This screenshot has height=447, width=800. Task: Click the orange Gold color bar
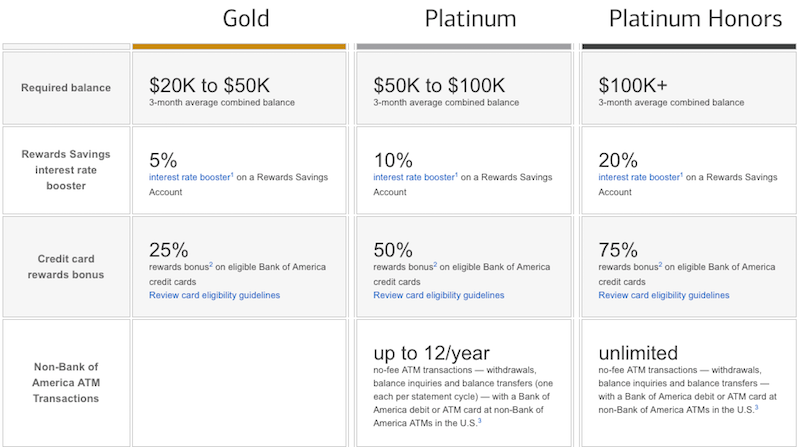[x=239, y=46]
